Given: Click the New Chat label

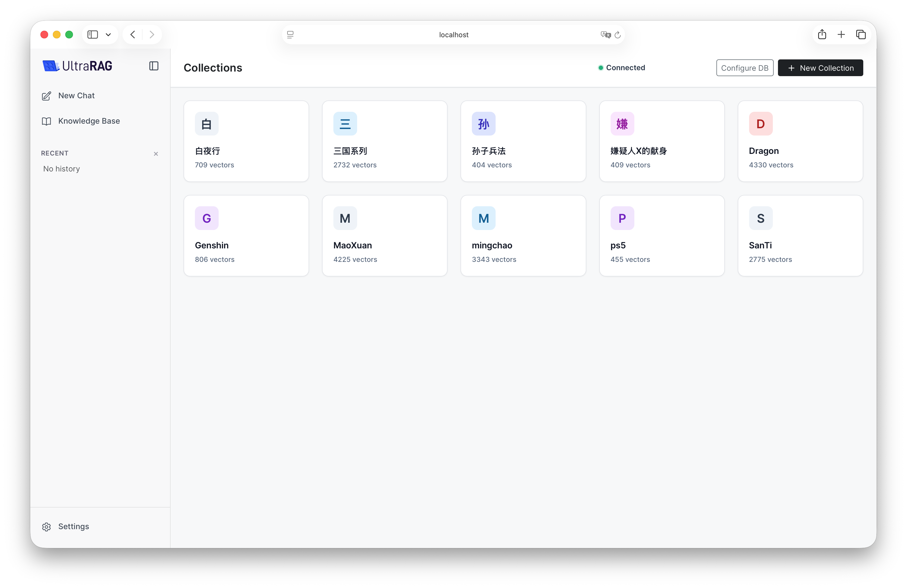Looking at the screenshot, I should coord(76,96).
